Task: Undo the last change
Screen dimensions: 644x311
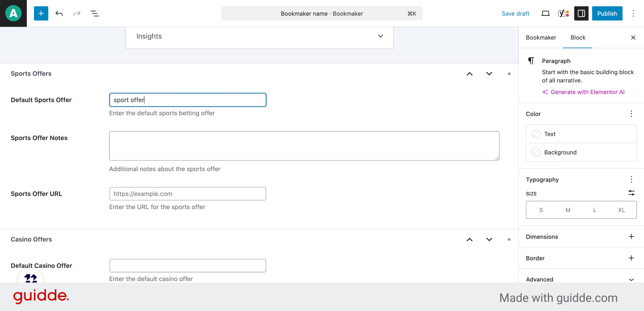Action: (59, 13)
